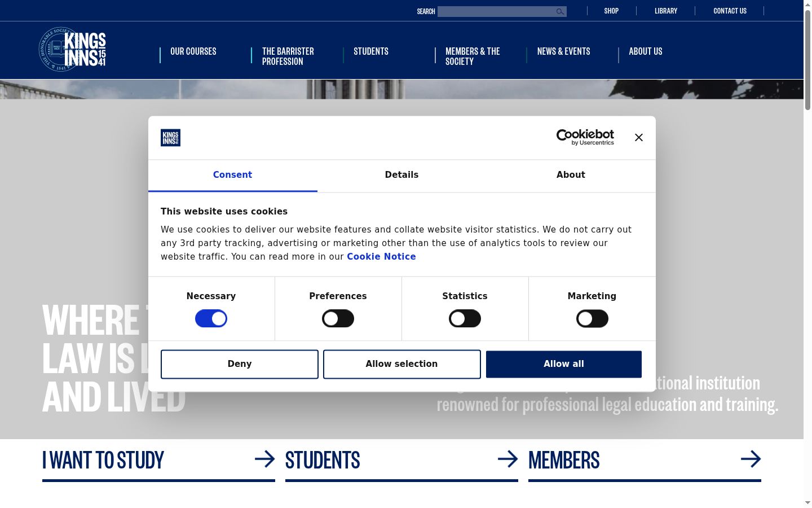Enable the Statistics cookies switch

click(x=465, y=318)
